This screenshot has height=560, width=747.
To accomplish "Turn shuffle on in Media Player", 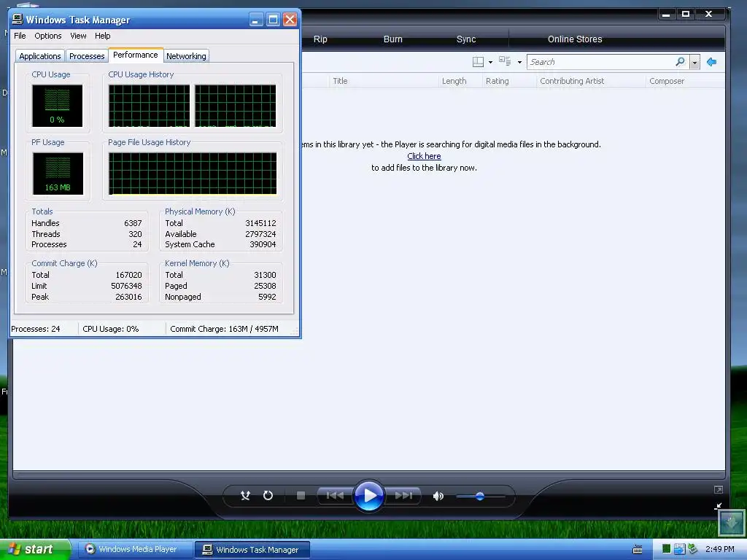I will point(245,496).
